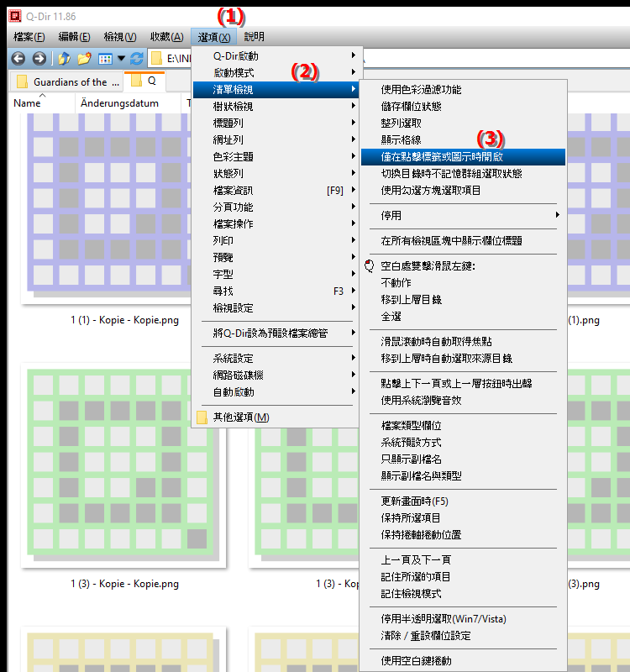The image size is (630, 672).
Task: Open thumbnail 1 (3) - Kopie - Kopie.png
Action: coord(124,466)
